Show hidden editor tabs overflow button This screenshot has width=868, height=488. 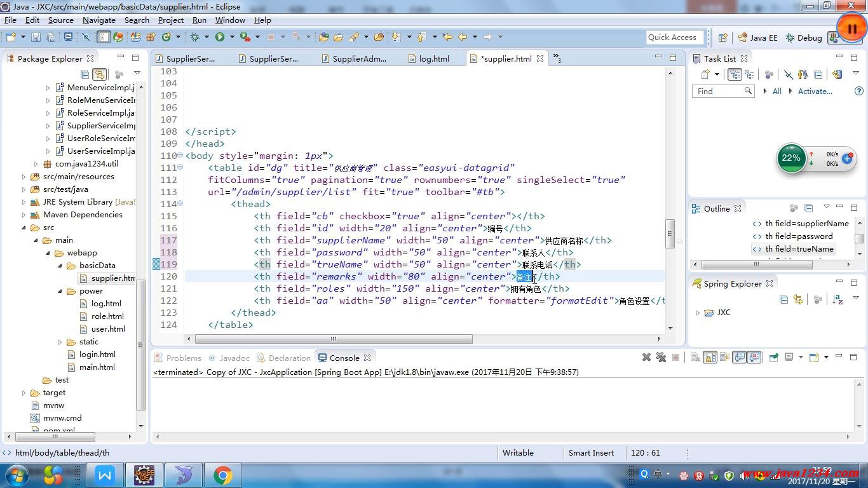557,58
